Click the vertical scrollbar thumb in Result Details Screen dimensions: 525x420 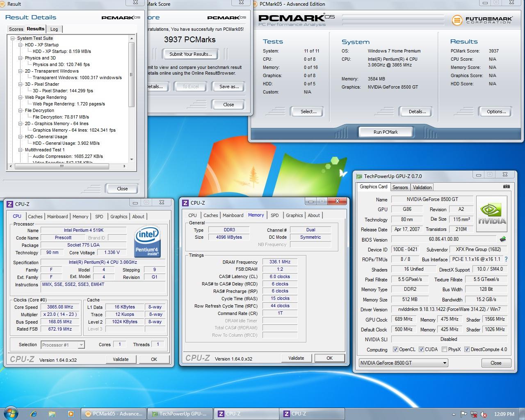pos(132,74)
